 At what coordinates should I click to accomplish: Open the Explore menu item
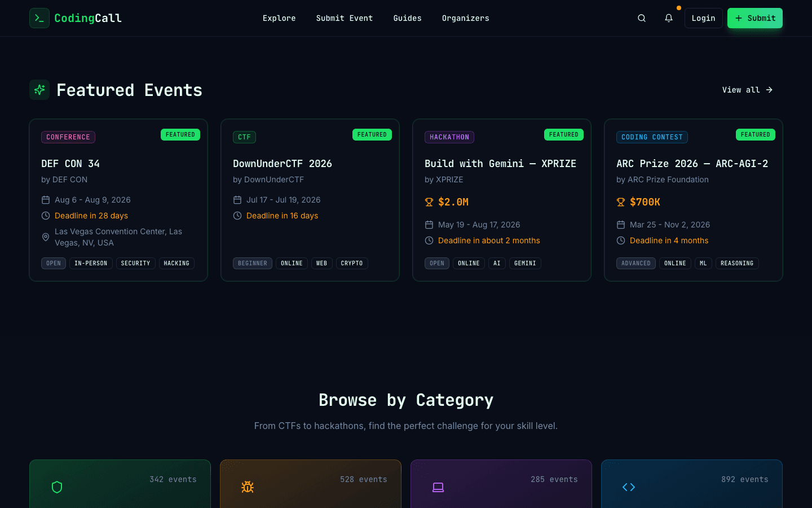click(x=279, y=18)
